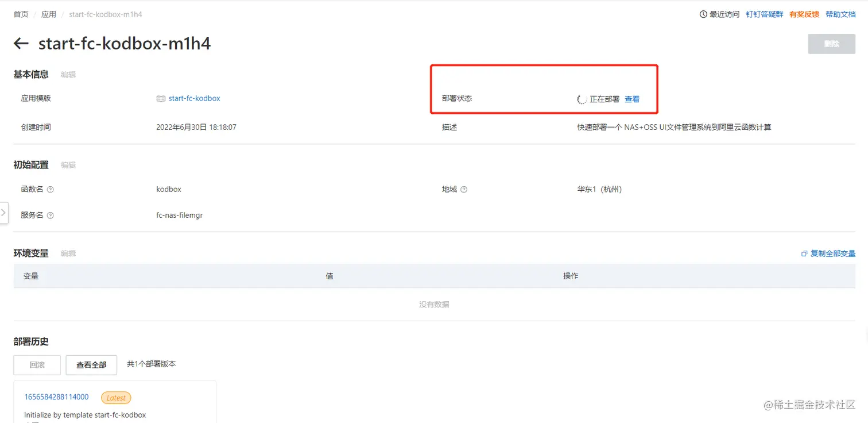Viewport: 868px width, 423px height.
Task: Click 查看 next to 正在部署
Action: (632, 99)
